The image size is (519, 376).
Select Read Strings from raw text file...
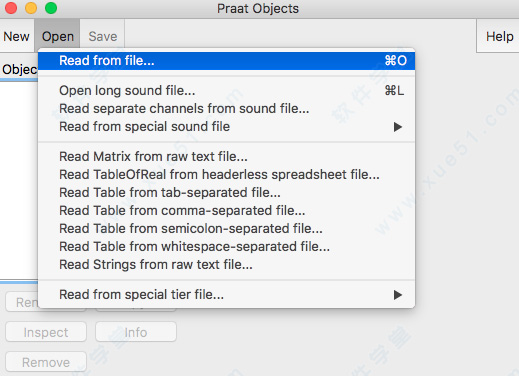tap(227, 264)
